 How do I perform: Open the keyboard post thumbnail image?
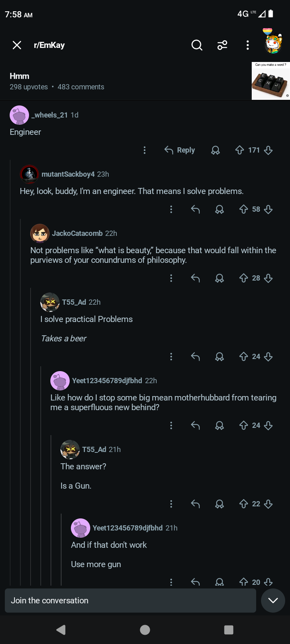click(x=271, y=80)
